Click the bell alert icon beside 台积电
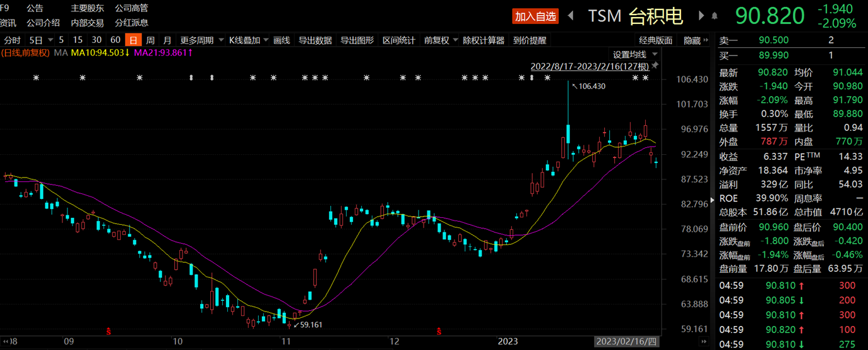Screen dimensions: 868x350 tap(715, 16)
